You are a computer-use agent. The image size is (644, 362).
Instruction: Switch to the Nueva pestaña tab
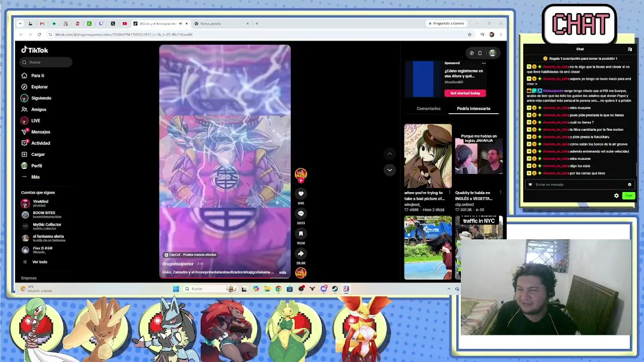[221, 24]
